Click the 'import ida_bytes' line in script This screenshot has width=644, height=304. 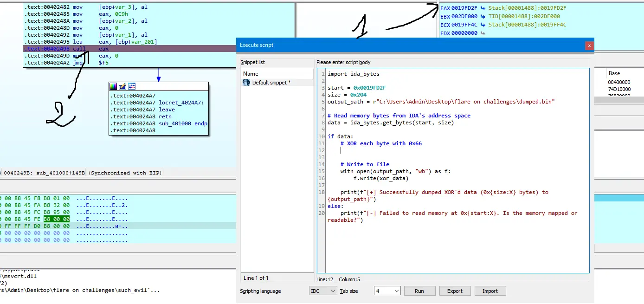tap(353, 73)
